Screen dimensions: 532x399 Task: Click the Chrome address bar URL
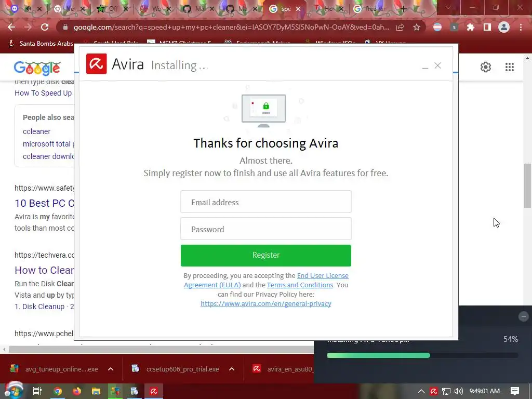click(231, 27)
